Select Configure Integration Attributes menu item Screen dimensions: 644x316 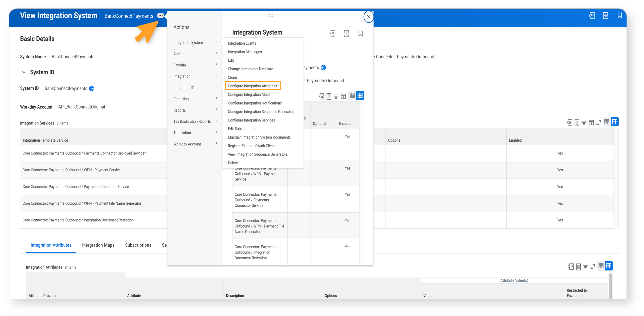(x=253, y=86)
